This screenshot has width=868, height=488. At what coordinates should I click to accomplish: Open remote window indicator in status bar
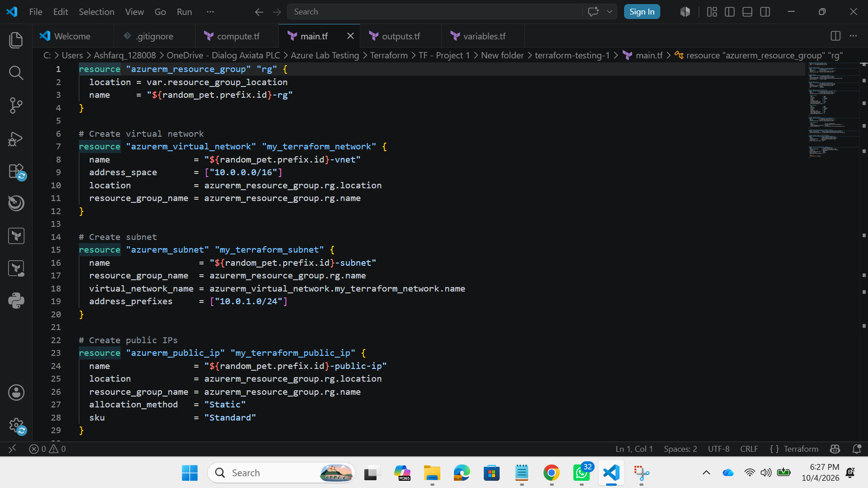(x=12, y=449)
